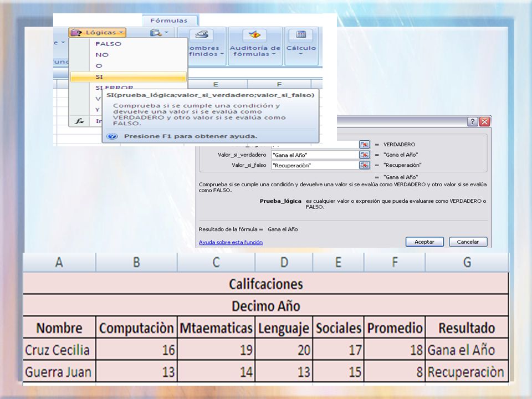Select the Nombre header cell
Image resolution: width=532 pixels, height=399 pixels.
[59, 328]
